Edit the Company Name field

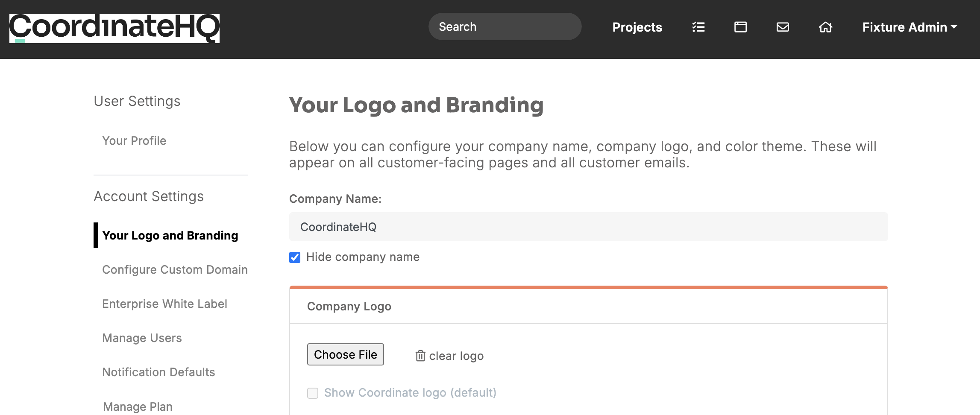pyautogui.click(x=588, y=227)
